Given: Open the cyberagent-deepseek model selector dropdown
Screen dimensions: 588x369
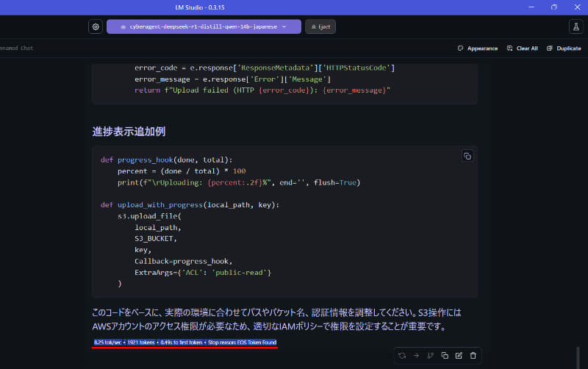Looking at the screenshot, I should pyautogui.click(x=204, y=26).
